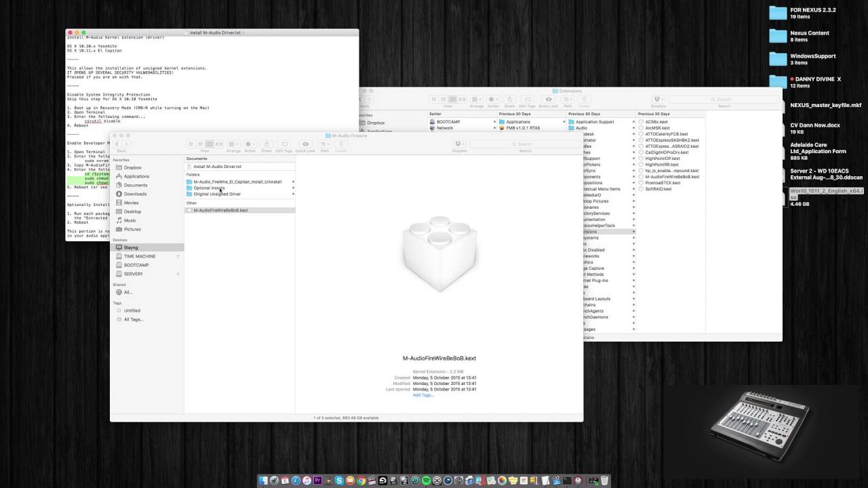Open Action gear menu in Extensions window
This screenshot has height=488, width=868.
(x=493, y=100)
